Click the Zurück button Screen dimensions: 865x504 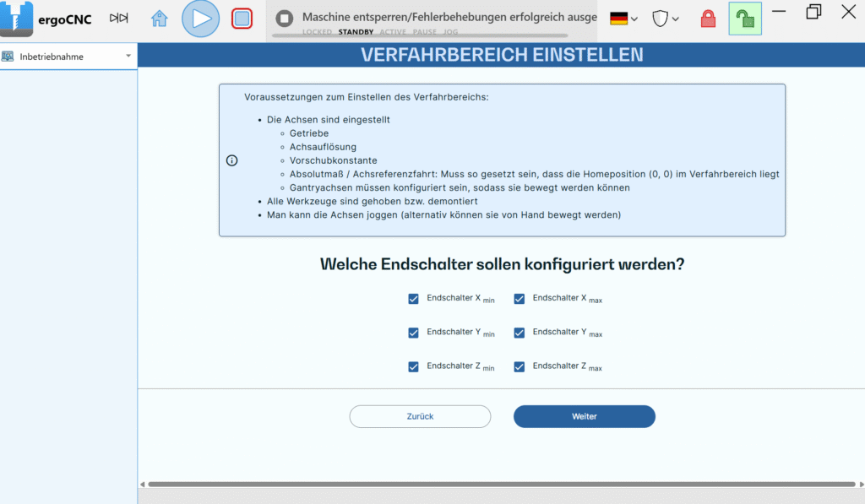[420, 416]
